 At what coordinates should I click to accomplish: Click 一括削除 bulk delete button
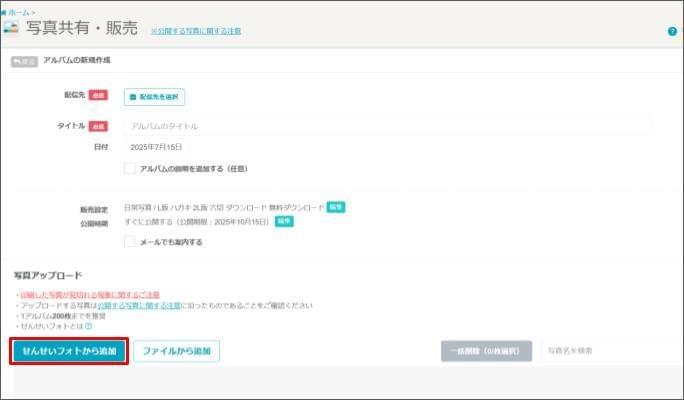(486, 351)
